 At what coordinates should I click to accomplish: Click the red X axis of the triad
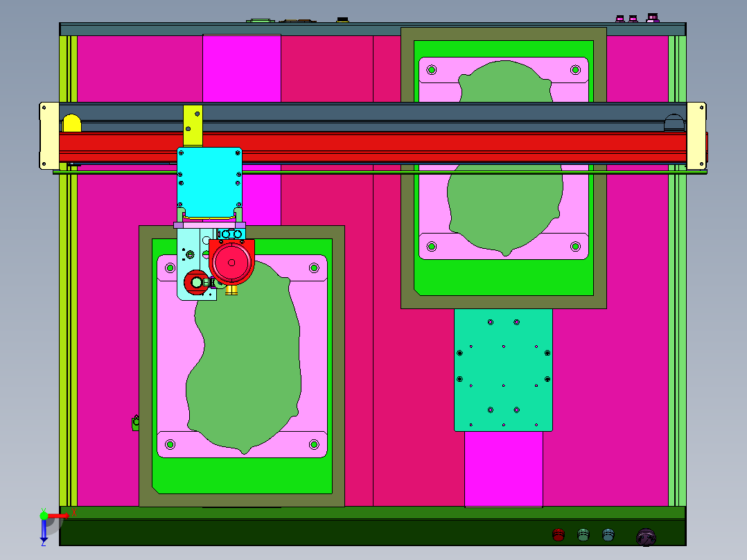point(58,516)
